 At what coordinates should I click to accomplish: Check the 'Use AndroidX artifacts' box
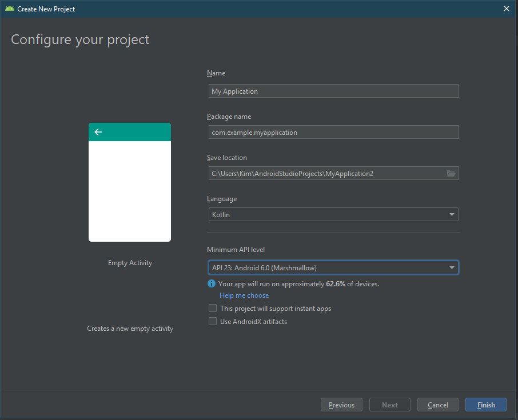[213, 322]
